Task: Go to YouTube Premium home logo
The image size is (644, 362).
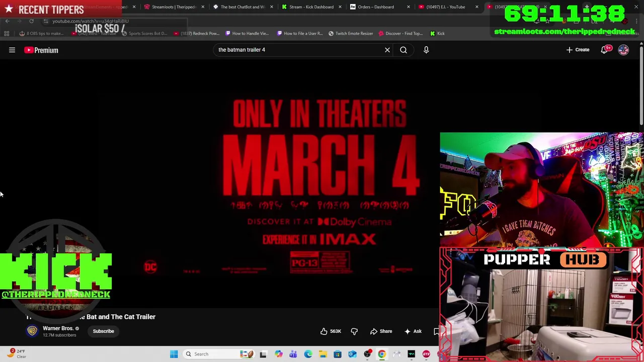Action: [41, 50]
